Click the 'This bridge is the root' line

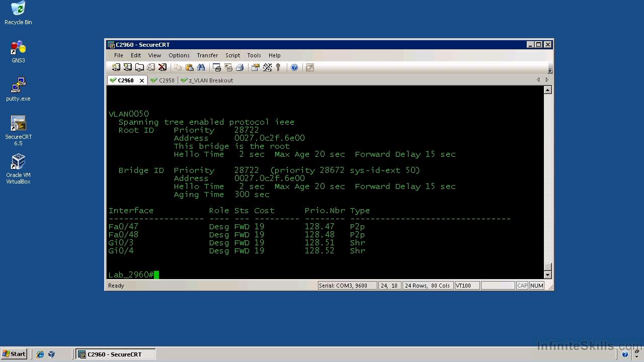[x=232, y=146]
